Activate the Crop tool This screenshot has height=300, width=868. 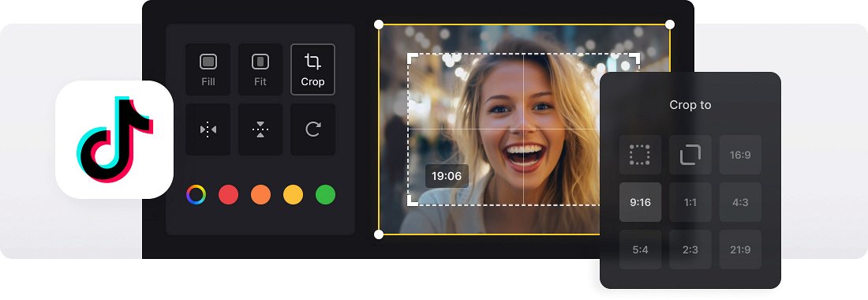(312, 69)
